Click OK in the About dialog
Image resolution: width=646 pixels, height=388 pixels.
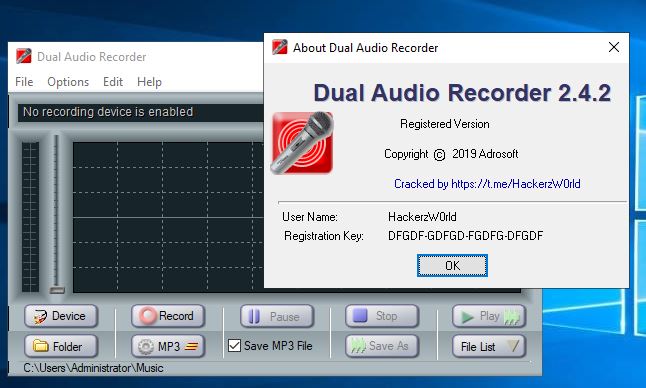point(452,266)
